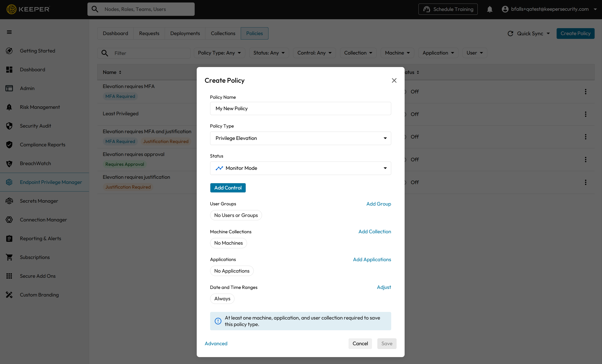Click the notification bell icon
Viewport: 602px width, 364px height.
[x=489, y=9]
